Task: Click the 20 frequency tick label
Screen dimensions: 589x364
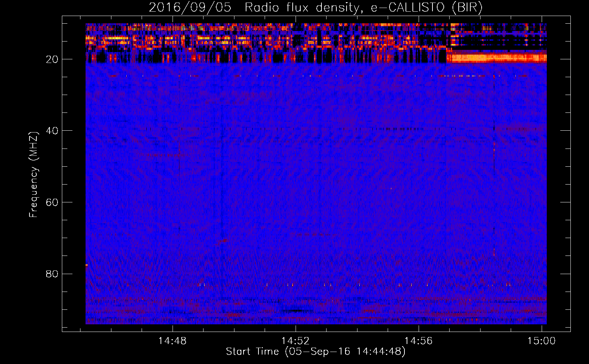Action: (x=52, y=59)
